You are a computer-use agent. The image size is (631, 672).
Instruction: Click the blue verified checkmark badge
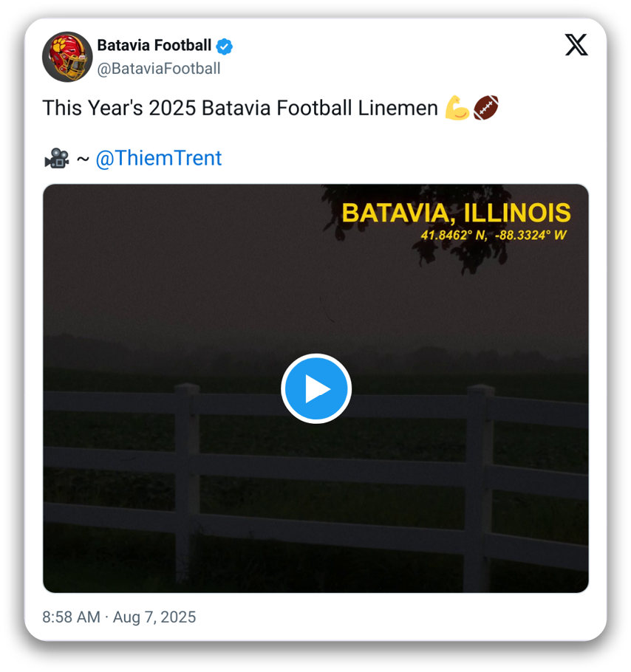(225, 46)
